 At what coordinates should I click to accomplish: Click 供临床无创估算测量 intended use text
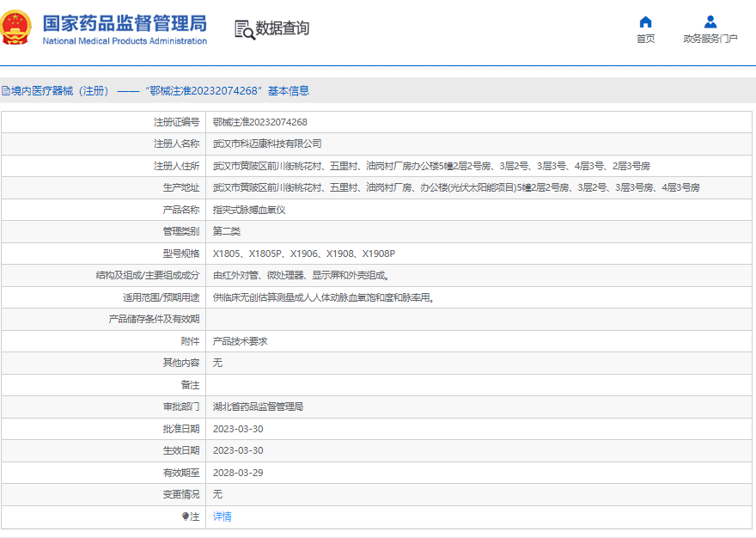(324, 297)
